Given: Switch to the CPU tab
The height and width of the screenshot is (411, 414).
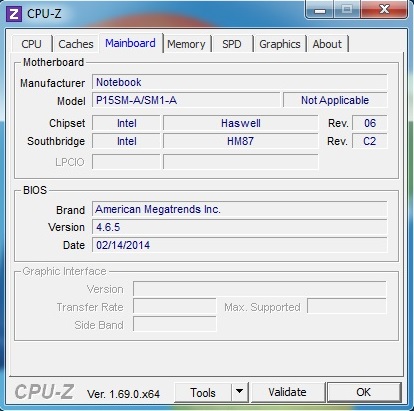Looking at the screenshot, I should click(32, 44).
